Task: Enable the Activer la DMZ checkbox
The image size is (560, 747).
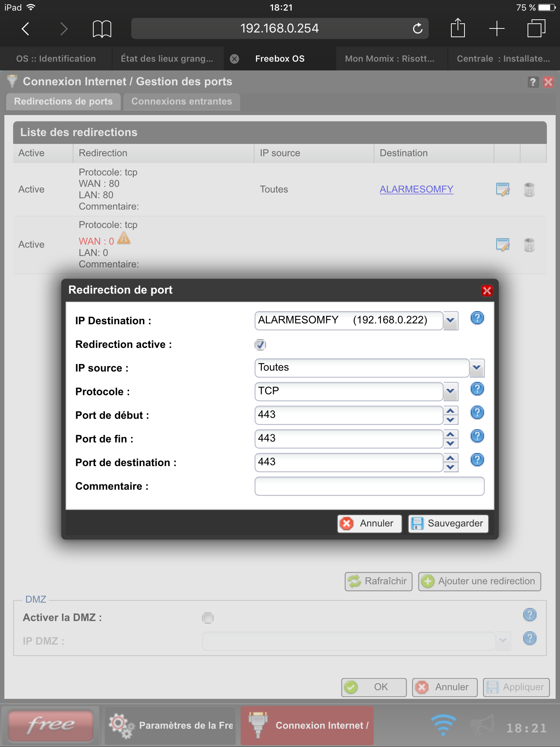Action: point(208,618)
